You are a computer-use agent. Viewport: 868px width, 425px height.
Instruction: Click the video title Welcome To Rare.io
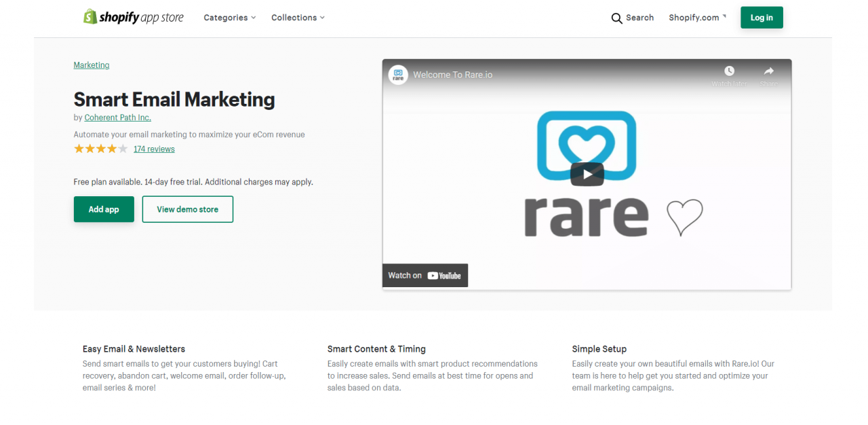tap(453, 75)
